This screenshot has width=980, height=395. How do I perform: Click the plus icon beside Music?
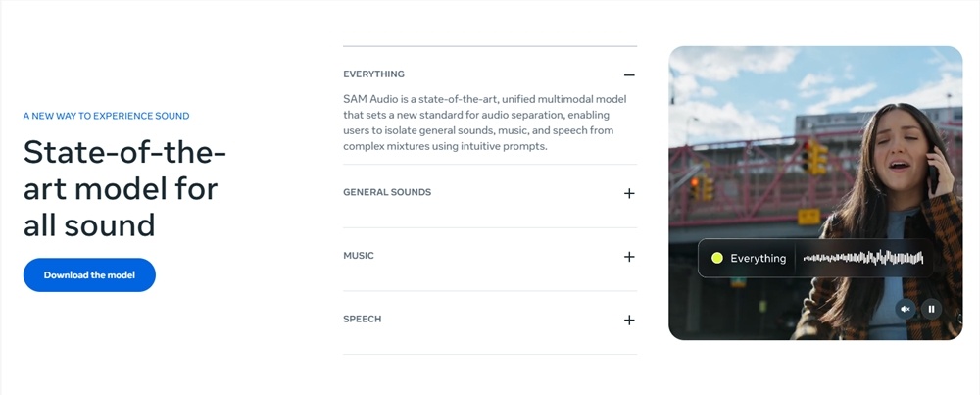[x=629, y=257]
